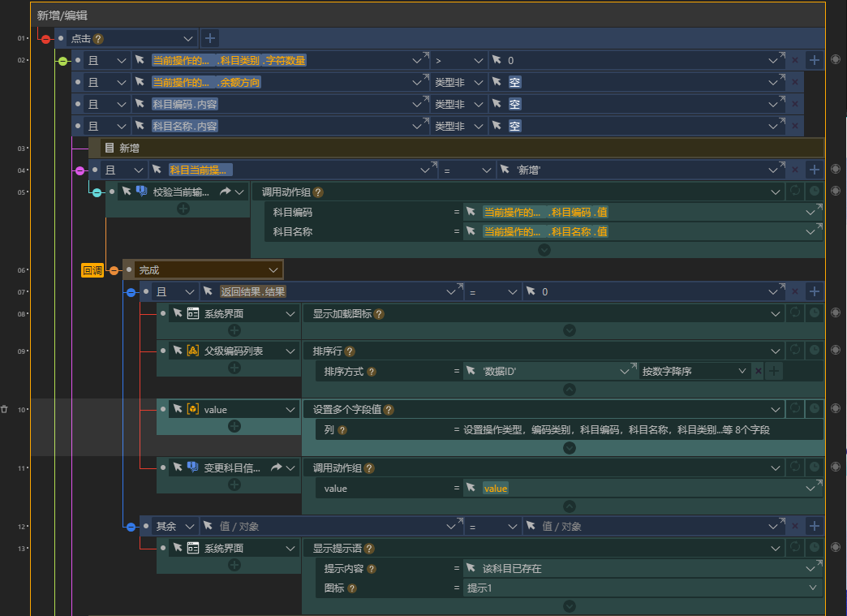The image size is (847, 616).
Task: Click the trash icon on line 10
Action: click(x=4, y=410)
